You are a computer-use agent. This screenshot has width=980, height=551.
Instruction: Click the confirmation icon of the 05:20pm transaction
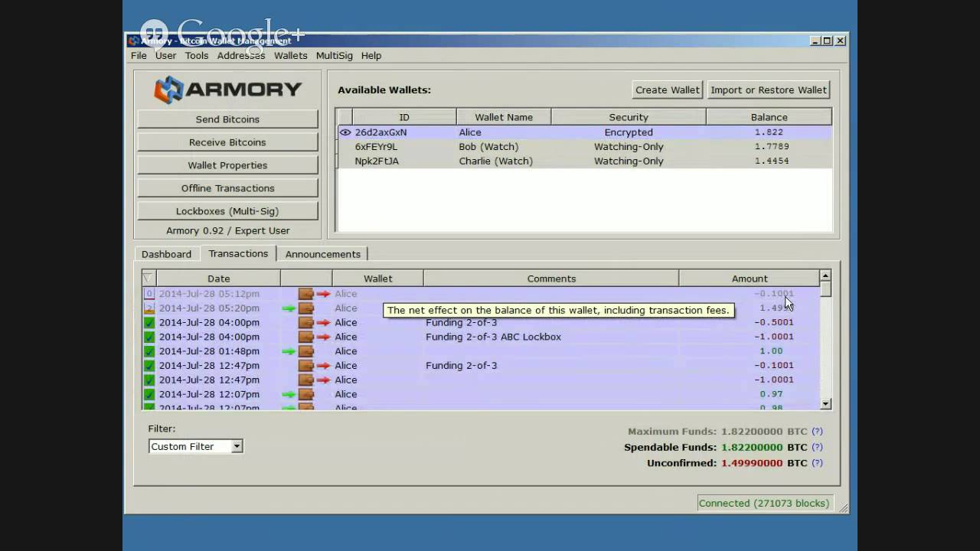tap(149, 308)
